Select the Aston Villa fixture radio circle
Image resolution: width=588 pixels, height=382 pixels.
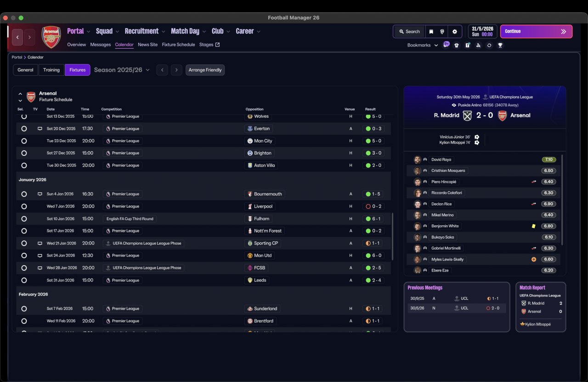click(24, 165)
